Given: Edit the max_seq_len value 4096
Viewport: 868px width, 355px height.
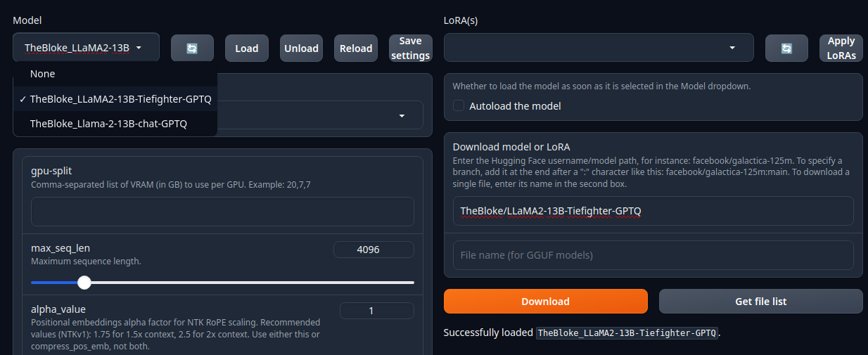Looking at the screenshot, I should pyautogui.click(x=374, y=250).
